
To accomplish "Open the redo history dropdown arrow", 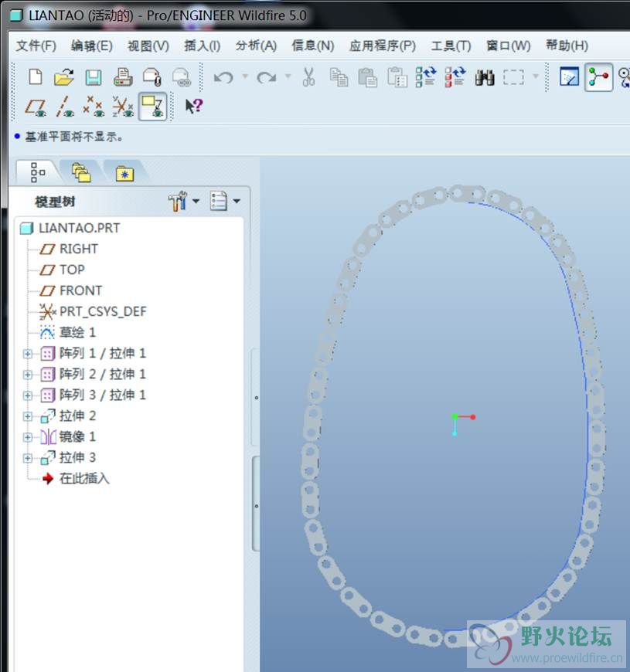I will (x=288, y=76).
